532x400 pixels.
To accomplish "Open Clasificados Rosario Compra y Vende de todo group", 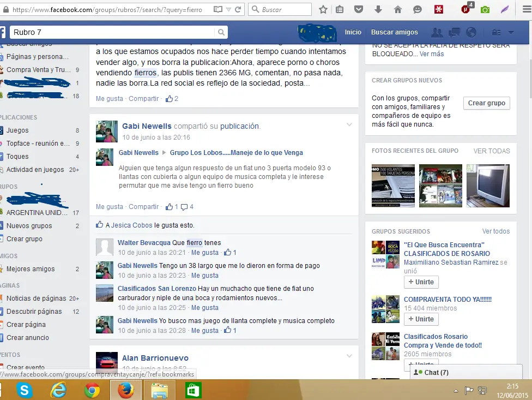I will point(443,341).
